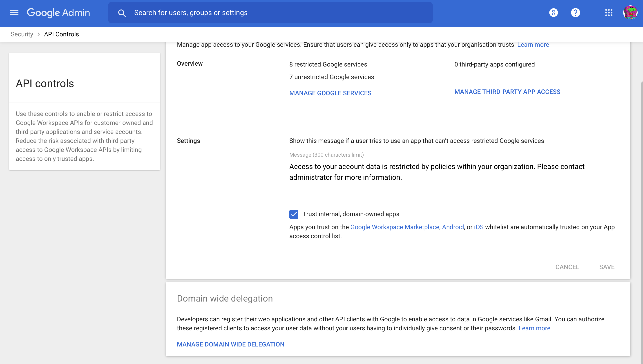Click the breadcrumb chevron separator
This screenshot has height=364, width=643.
38,34
